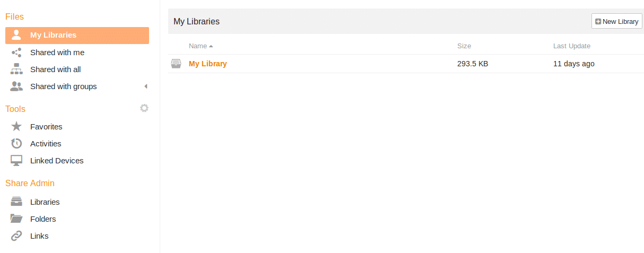Open Tools settings gear
Viewport: 644px width, 253px height.
click(144, 108)
